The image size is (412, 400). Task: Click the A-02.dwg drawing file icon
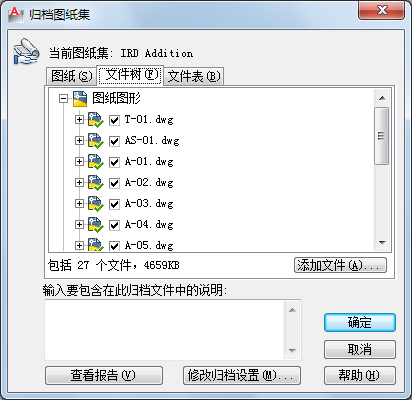coord(96,183)
